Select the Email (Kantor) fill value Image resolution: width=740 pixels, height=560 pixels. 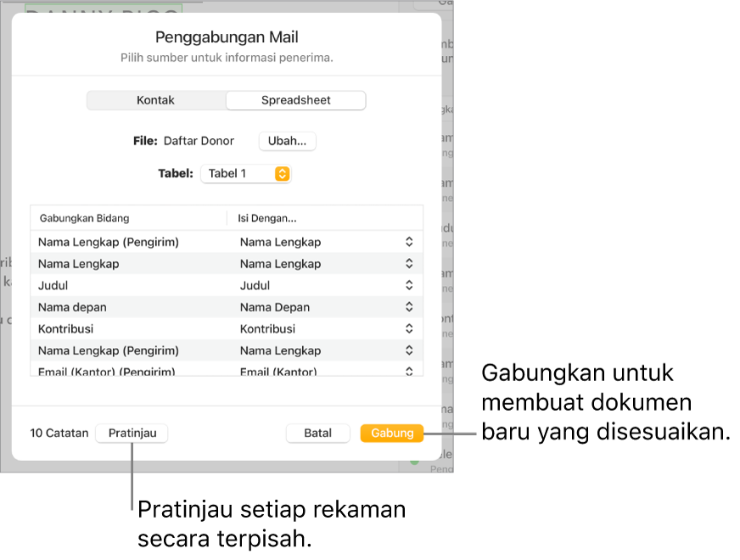278,372
